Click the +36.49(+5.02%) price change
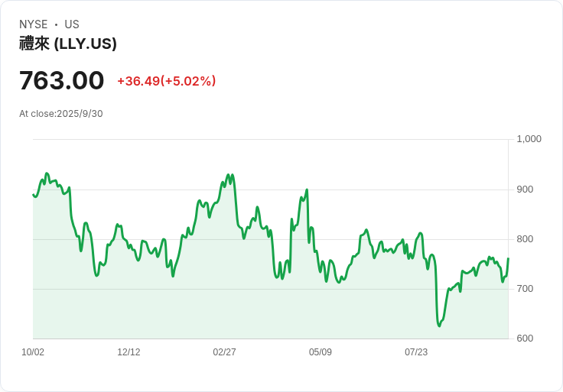The width and height of the screenshot is (563, 392). coord(166,81)
